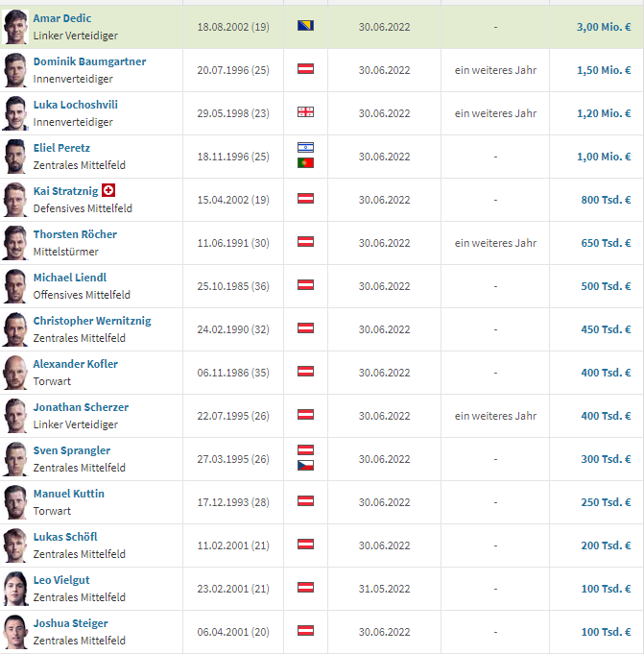Open Christopher Wernitznig's profile link
This screenshot has height=654, width=644.
click(x=92, y=321)
